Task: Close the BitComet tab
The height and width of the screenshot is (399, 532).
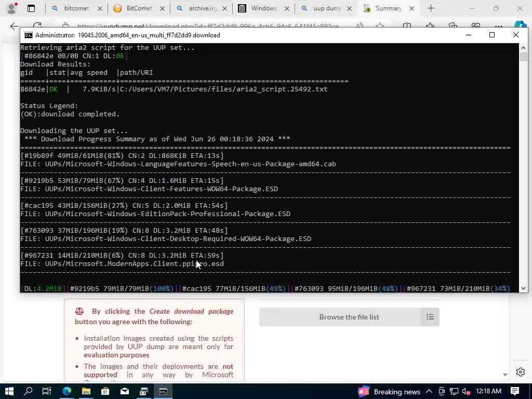Action: [x=163, y=9]
